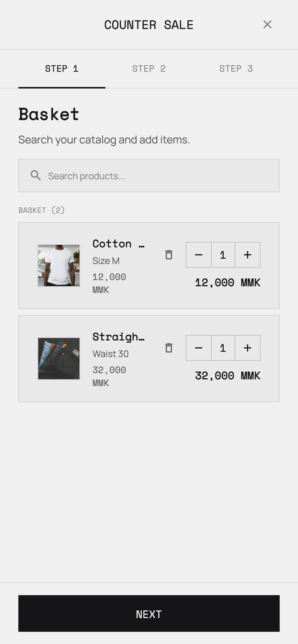Click the 32,000 MMK line total
The height and width of the screenshot is (644, 298).
click(228, 376)
